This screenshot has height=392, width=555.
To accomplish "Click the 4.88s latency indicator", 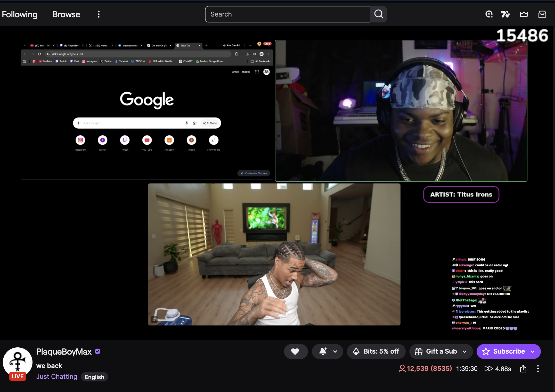I will point(498,369).
